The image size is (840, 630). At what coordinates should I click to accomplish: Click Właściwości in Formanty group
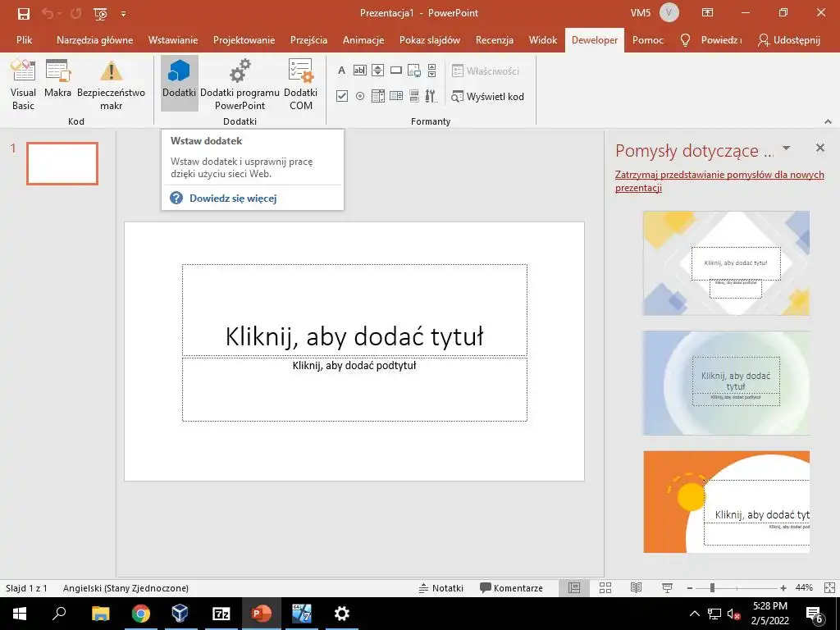486,71
